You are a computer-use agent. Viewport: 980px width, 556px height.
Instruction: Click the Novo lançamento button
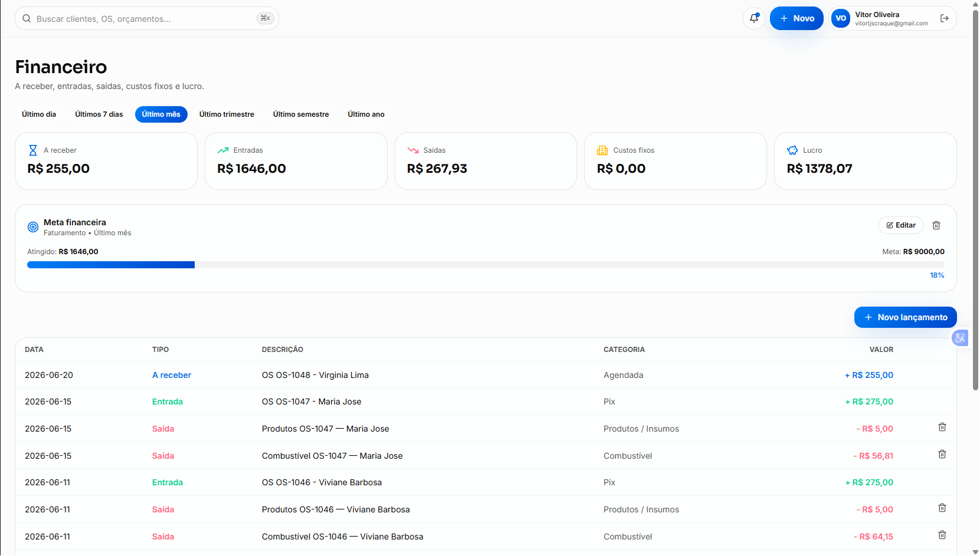(905, 317)
